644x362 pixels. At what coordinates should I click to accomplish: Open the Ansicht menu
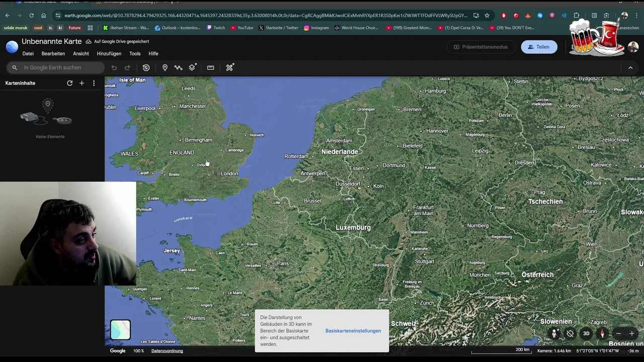coord(81,53)
